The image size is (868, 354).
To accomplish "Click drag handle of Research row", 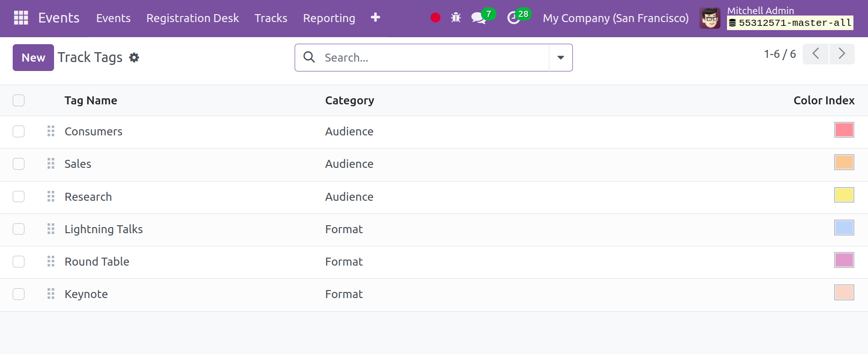I will pos(51,197).
